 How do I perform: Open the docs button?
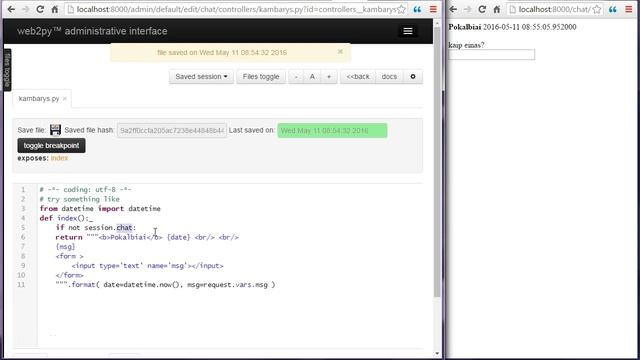[x=389, y=76]
